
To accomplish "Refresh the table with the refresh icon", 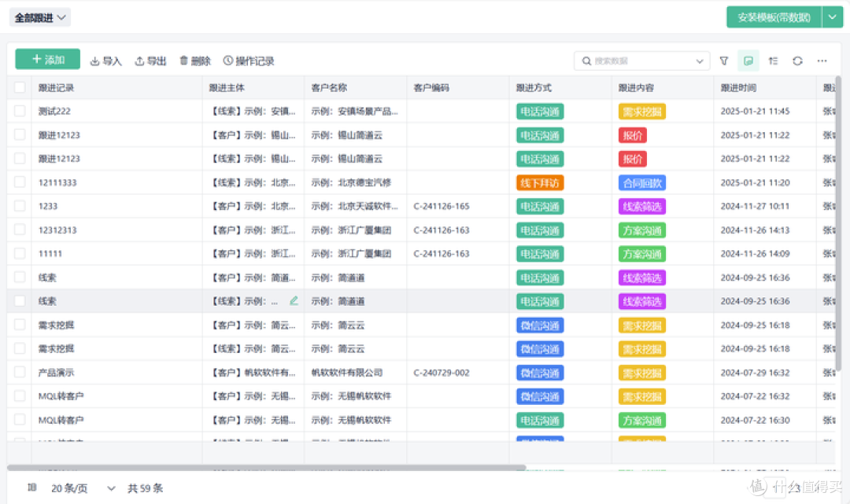I will [x=796, y=60].
